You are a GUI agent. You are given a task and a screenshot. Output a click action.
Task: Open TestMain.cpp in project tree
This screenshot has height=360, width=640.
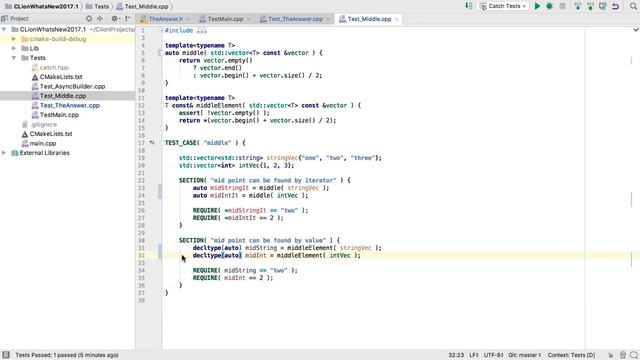59,115
